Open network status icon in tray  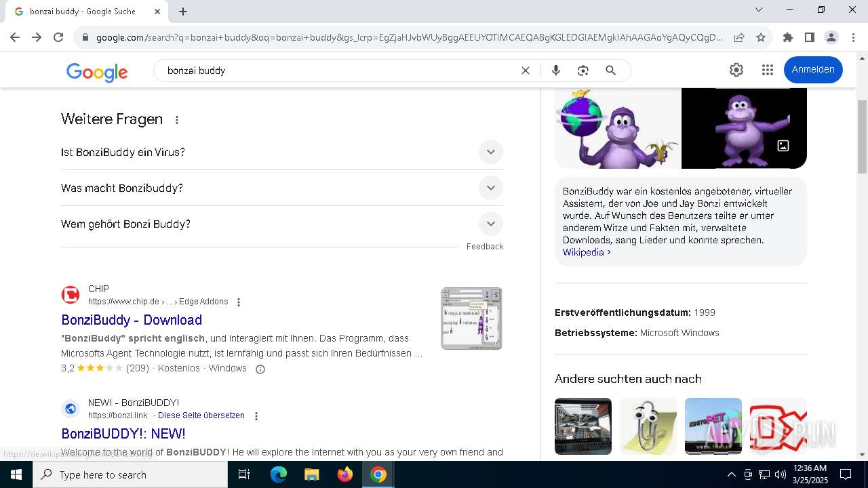tap(764, 474)
